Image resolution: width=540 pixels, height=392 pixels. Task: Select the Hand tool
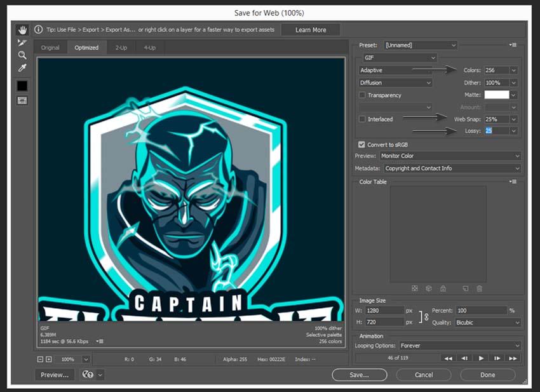tap(22, 30)
